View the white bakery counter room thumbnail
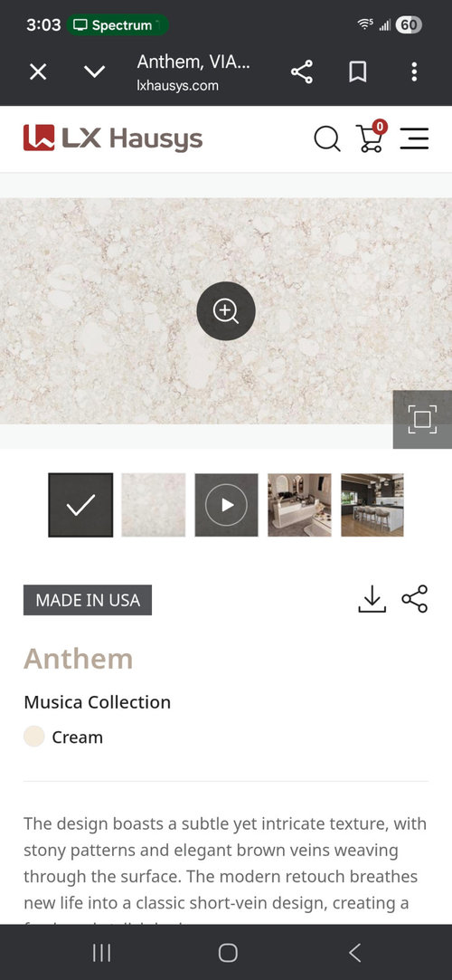452x980 pixels. click(x=299, y=505)
